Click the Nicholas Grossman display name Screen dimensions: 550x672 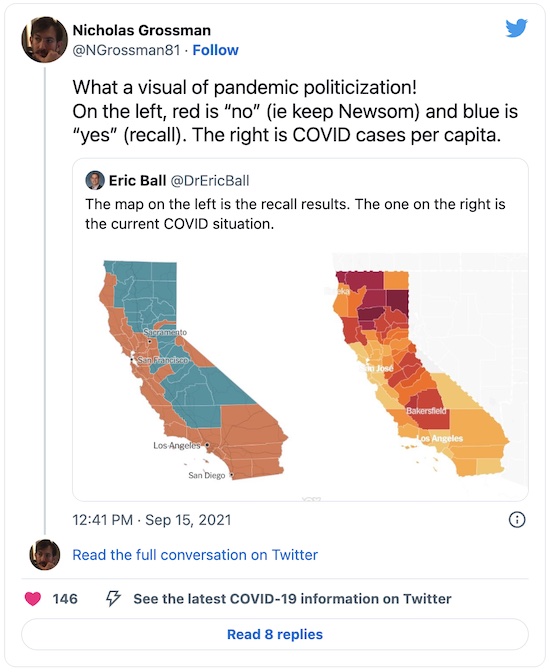pyautogui.click(x=142, y=30)
